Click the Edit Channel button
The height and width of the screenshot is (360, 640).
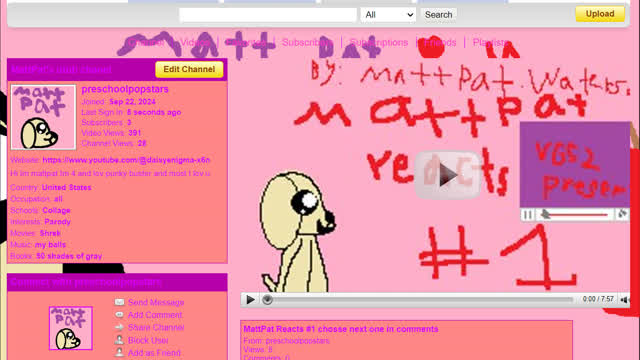[189, 69]
